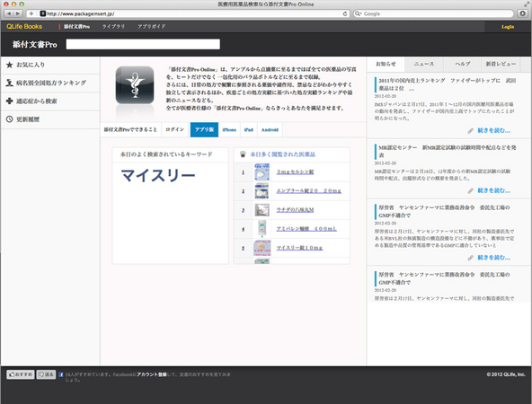Viewport: 532px width, 404px height.
Task: Click アカウント登録 link in footer
Action: point(152,374)
